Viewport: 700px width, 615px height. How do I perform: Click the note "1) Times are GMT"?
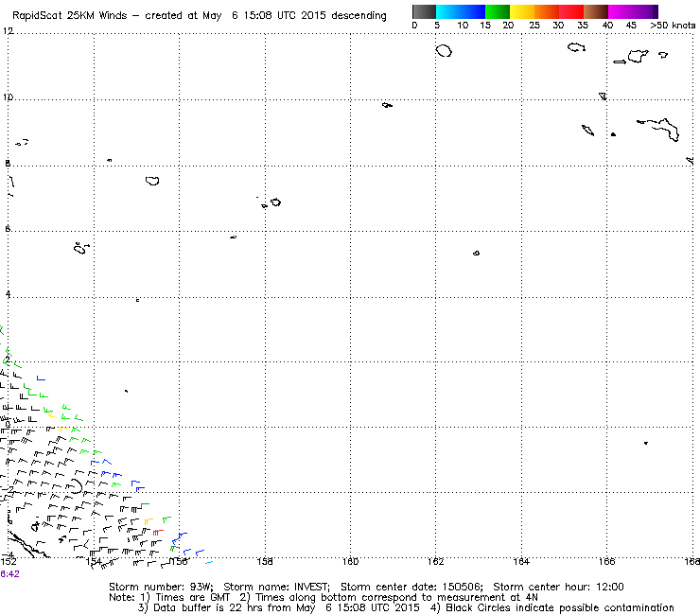[185, 598]
